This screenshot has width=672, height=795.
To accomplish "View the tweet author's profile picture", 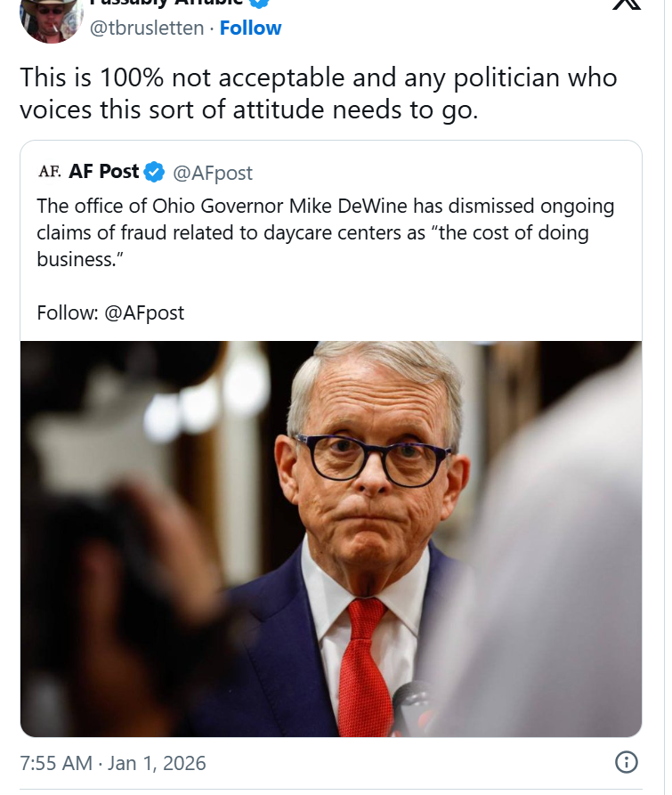I will click(x=52, y=20).
